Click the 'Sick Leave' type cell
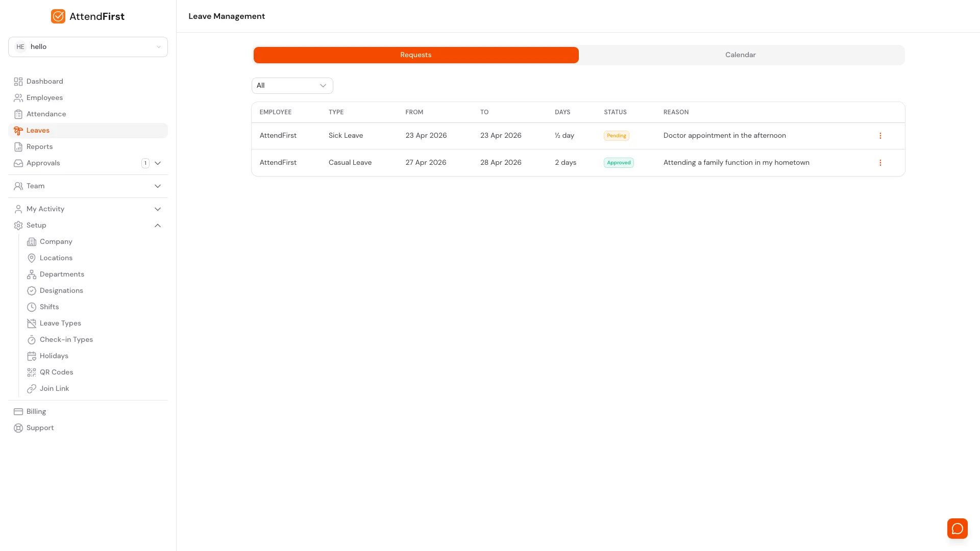Image resolution: width=980 pixels, height=551 pixels. click(x=346, y=136)
